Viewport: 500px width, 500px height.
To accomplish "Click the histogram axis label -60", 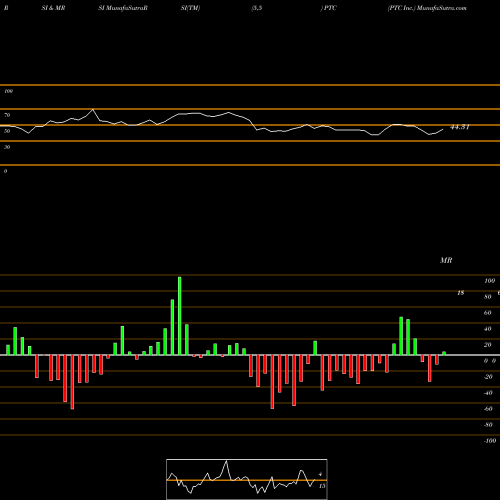I will [x=488, y=409].
